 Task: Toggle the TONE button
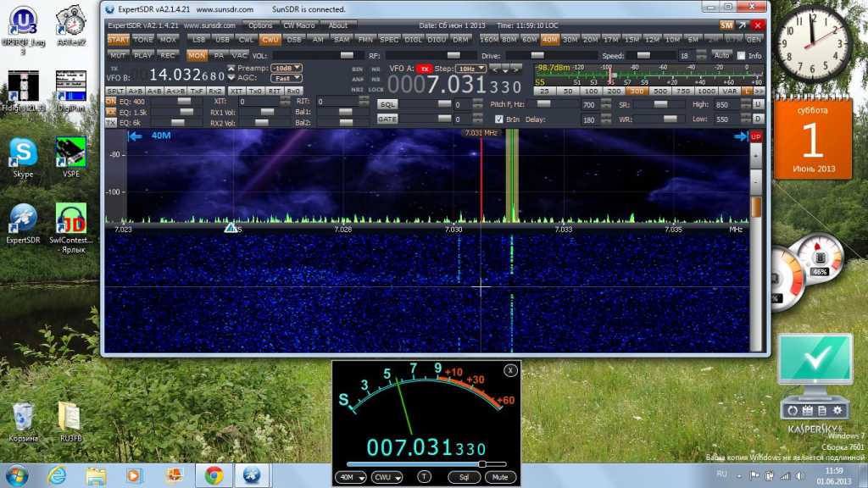[x=142, y=40]
